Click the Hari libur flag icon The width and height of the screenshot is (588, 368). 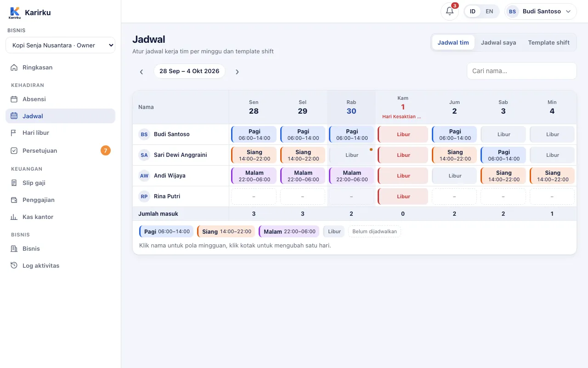tap(14, 133)
